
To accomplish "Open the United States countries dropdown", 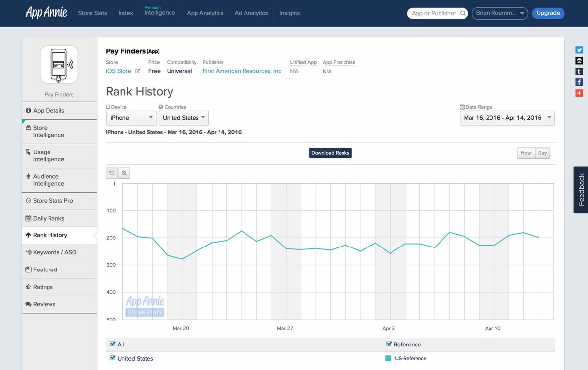I will click(x=184, y=118).
